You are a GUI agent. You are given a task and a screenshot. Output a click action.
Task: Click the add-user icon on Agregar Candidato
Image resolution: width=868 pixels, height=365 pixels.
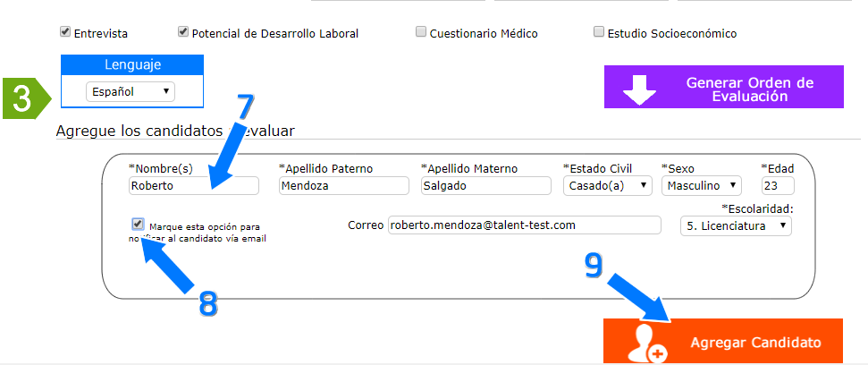coord(647,344)
